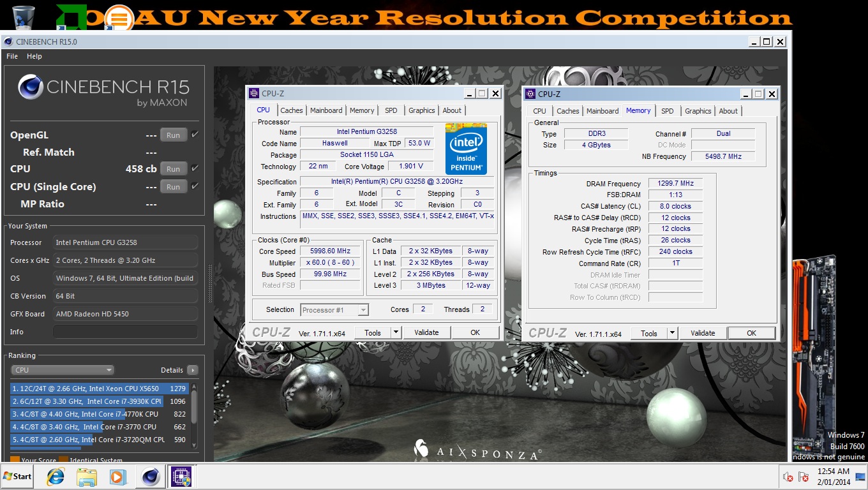Click Validate in the CPU-Z CPU window
Screen dimensions: 868x490
tap(426, 332)
